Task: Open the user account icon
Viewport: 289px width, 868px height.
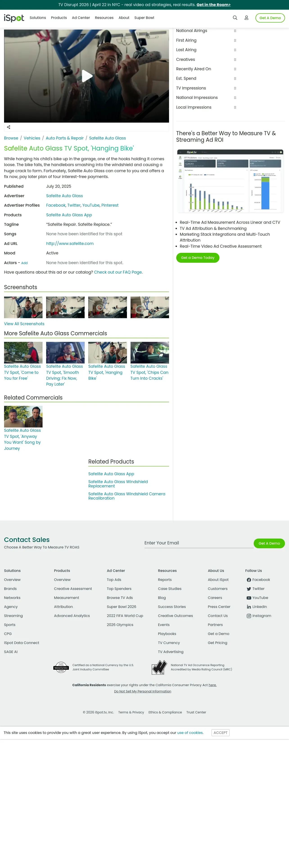Action: [246, 18]
